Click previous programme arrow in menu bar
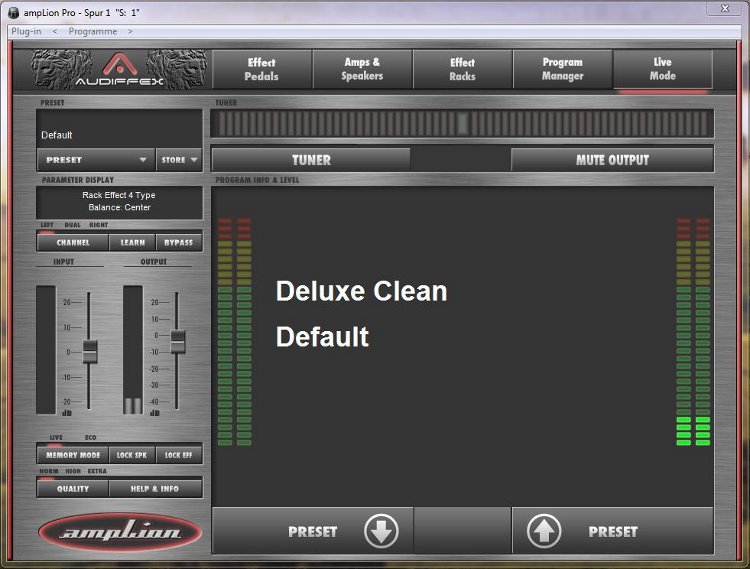Viewport: 750px width, 569px height. click(x=55, y=32)
